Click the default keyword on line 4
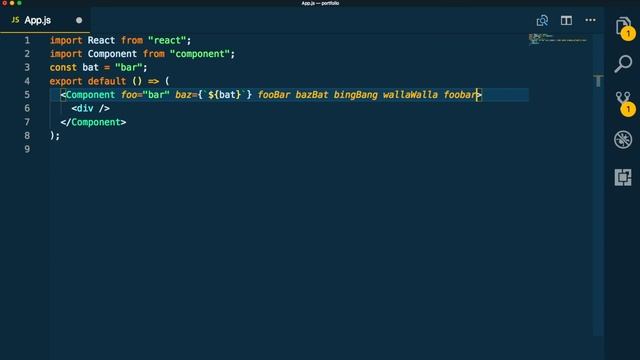This screenshot has width=640, height=360. [x=107, y=81]
